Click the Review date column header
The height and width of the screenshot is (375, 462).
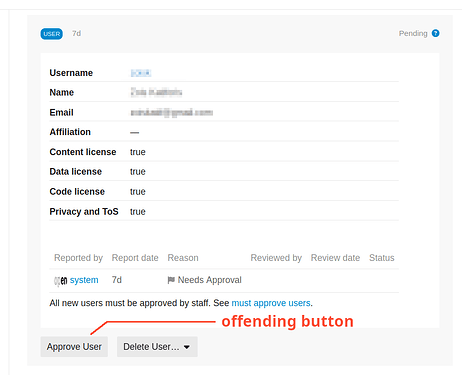point(335,258)
